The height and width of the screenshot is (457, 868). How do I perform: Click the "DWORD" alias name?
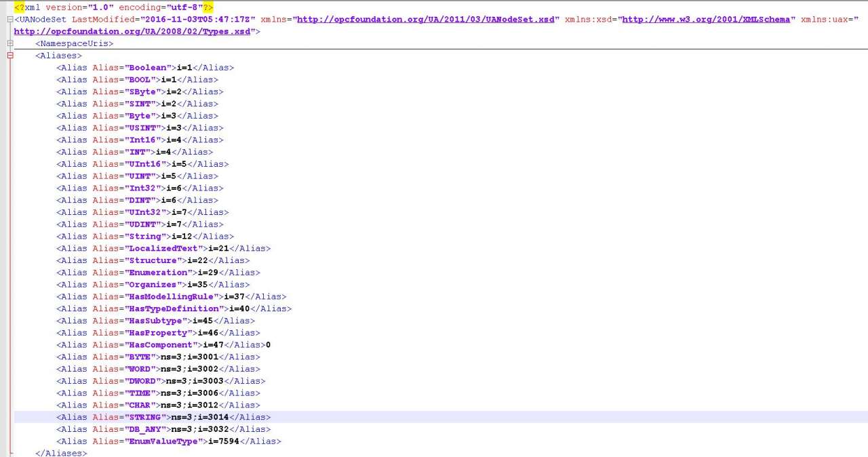[x=140, y=381]
